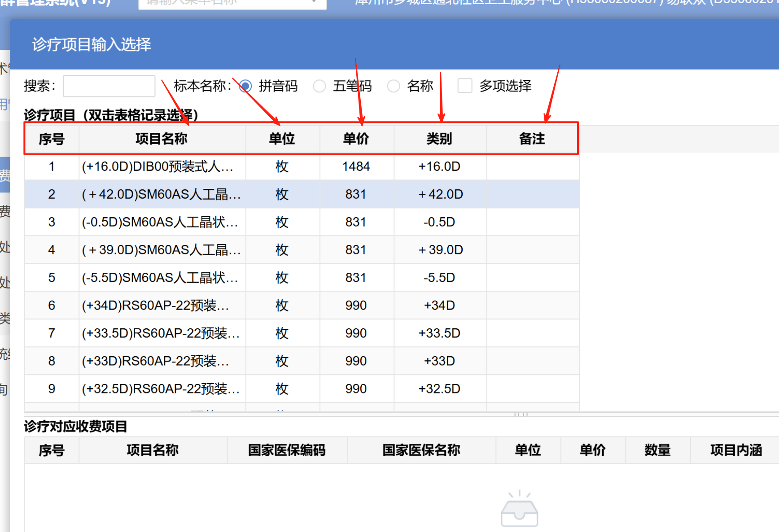This screenshot has height=532, width=779.
Task: Click the 数量 column header
Action: tap(658, 450)
